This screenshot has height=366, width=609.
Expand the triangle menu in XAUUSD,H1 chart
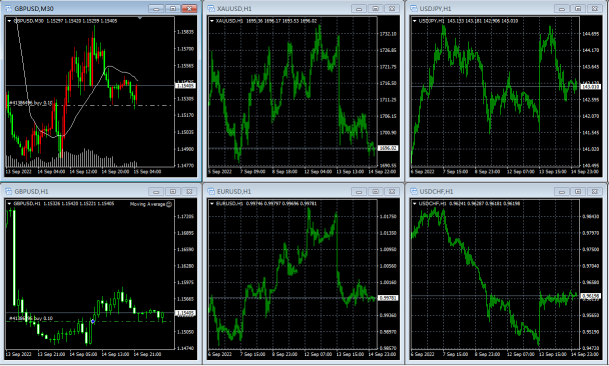click(212, 21)
